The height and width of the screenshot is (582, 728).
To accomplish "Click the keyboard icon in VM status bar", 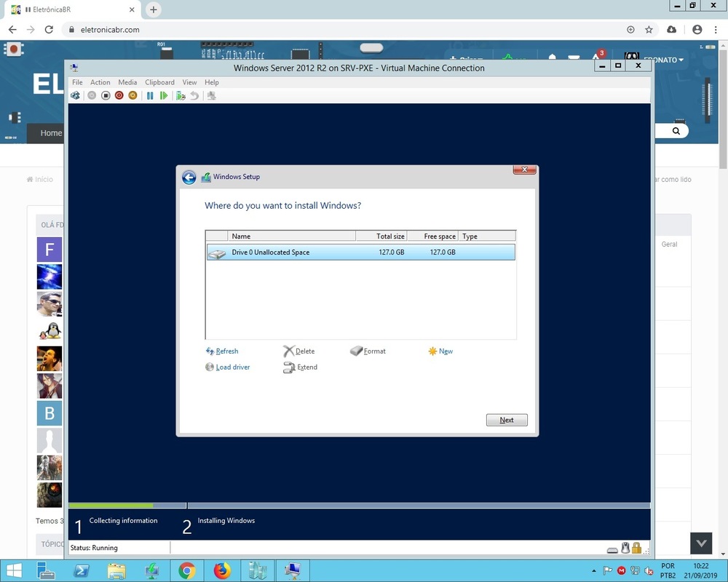I will 612,550.
